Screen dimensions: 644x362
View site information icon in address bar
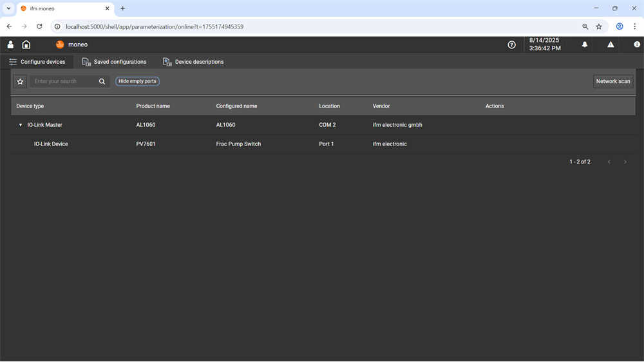tap(57, 26)
